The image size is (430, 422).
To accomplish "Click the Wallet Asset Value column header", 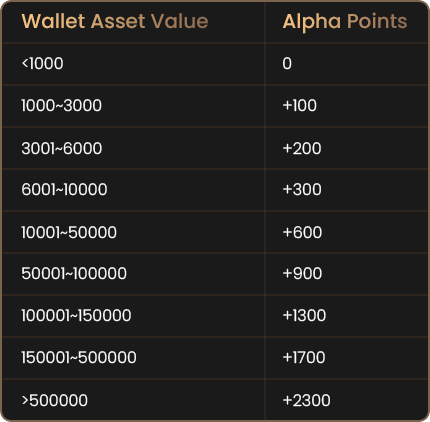I will (x=115, y=22).
